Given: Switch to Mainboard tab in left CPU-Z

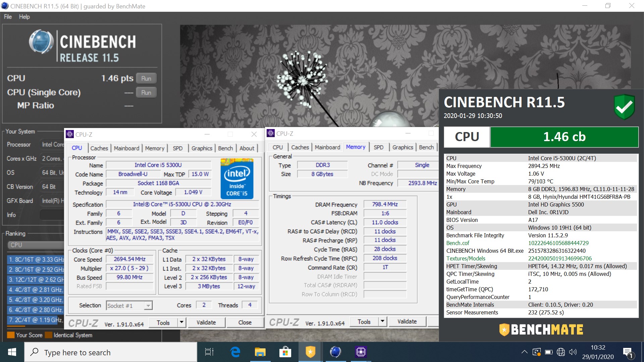Looking at the screenshot, I should [x=126, y=148].
